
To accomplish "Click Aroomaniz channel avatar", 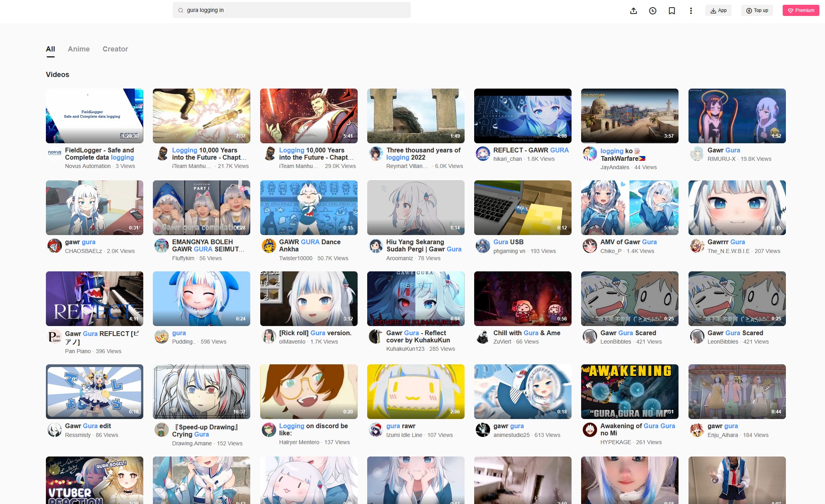I will (x=376, y=245).
